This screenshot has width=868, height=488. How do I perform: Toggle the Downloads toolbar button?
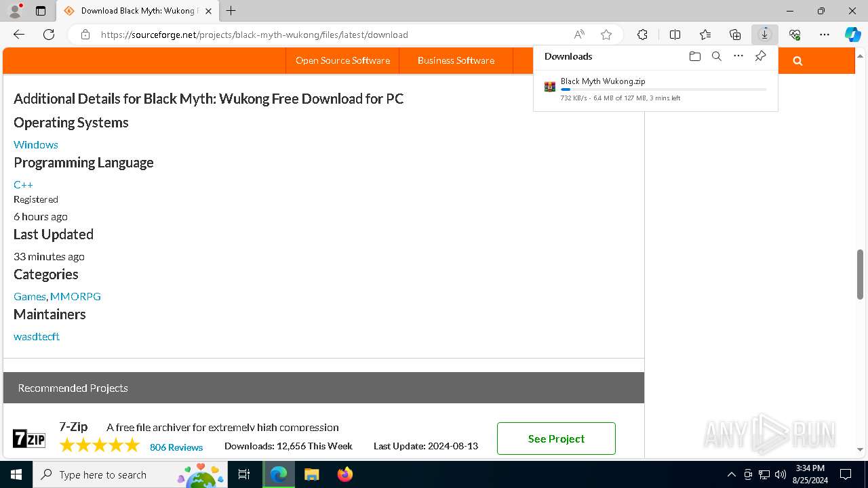click(x=764, y=35)
